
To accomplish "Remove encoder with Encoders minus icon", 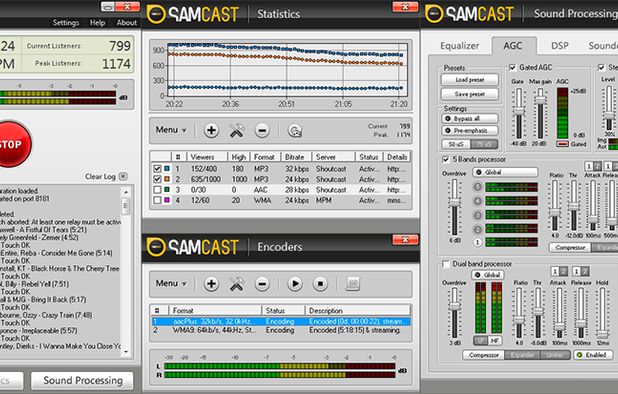I will (262, 284).
